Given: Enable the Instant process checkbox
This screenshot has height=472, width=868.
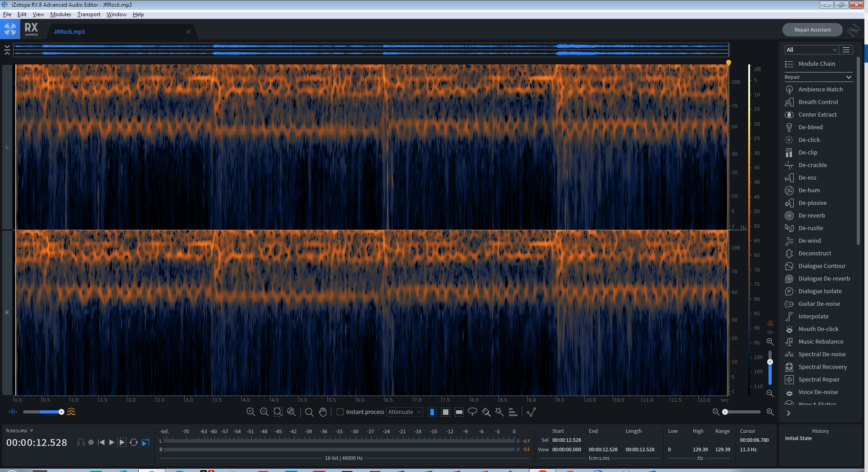Looking at the screenshot, I should pos(340,412).
